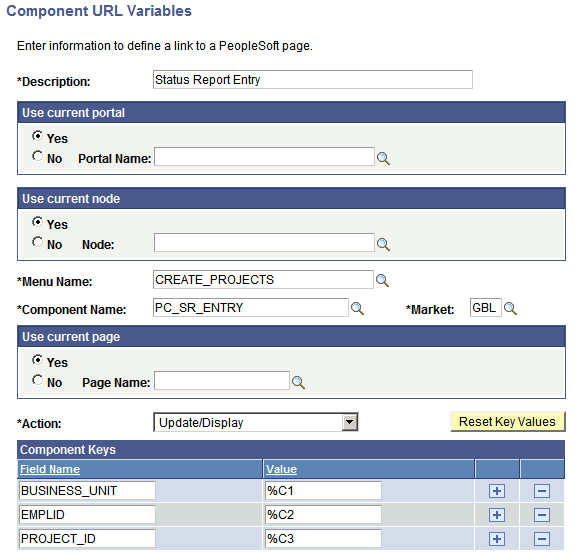Click the Component Name field
The image size is (575, 555).
251,307
